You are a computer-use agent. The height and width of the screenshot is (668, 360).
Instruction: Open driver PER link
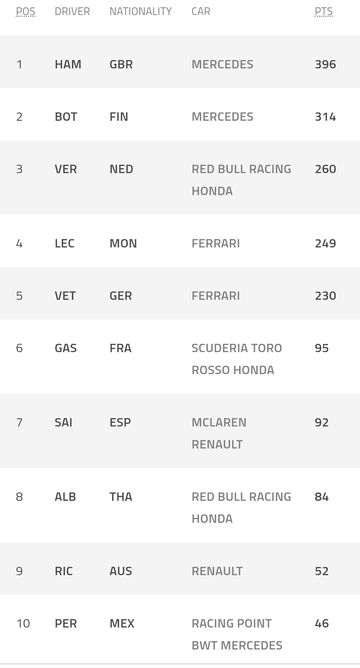(x=66, y=624)
